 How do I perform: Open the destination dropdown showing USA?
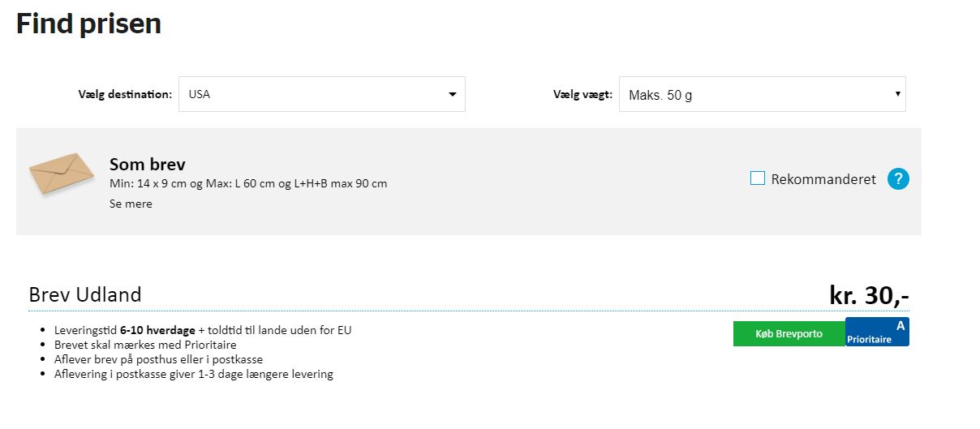322,94
